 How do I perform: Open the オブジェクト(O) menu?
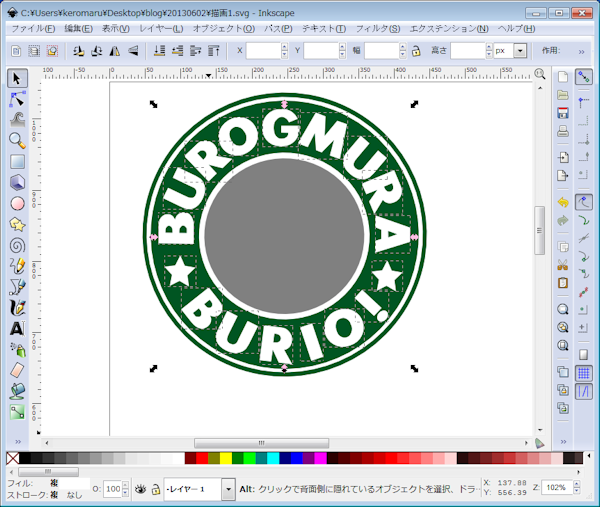pos(224,29)
